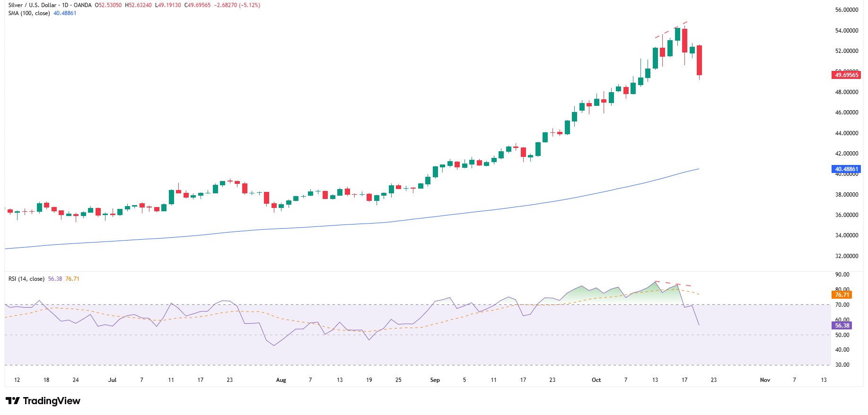Click the 56.00000 price scale label
This screenshot has height=415, width=868.
846,10
